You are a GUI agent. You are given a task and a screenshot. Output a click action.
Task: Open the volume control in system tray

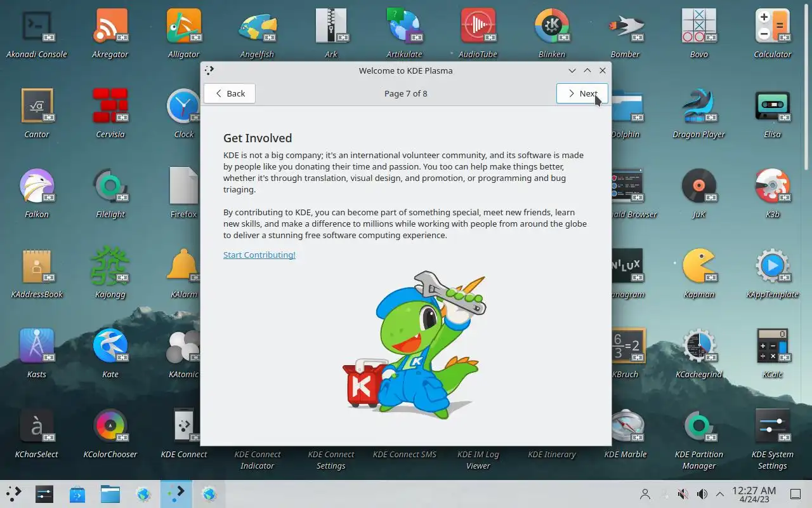point(702,494)
